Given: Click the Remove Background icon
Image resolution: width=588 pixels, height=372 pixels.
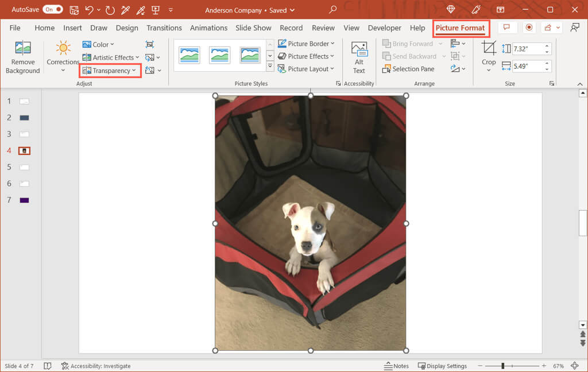Looking at the screenshot, I should 22,48.
